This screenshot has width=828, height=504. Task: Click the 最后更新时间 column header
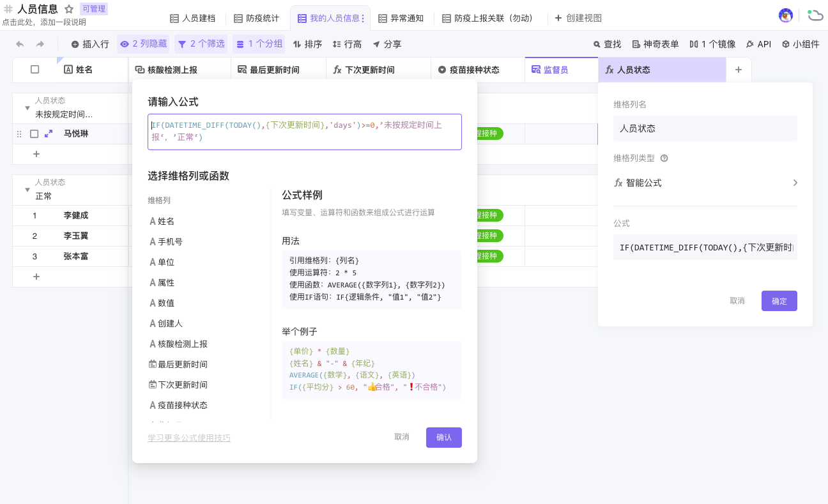click(x=279, y=70)
